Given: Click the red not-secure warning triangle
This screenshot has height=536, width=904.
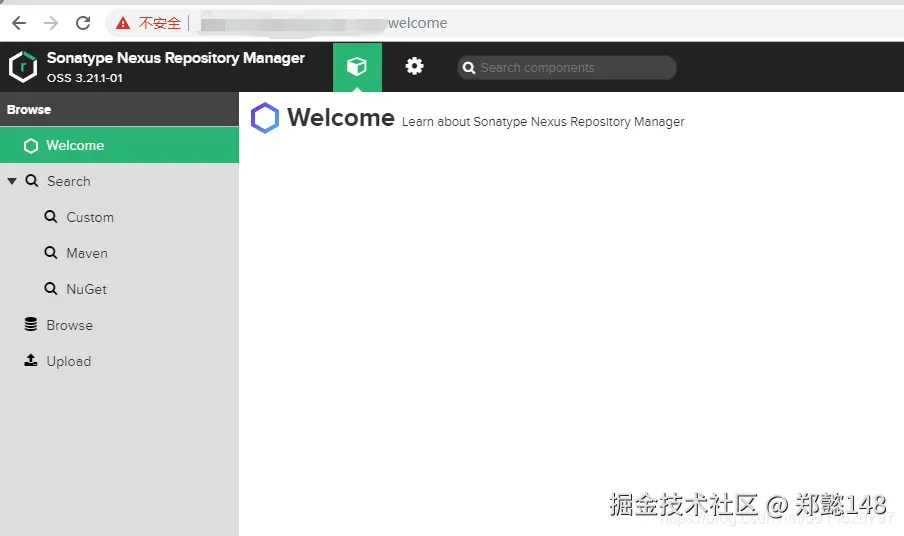Looking at the screenshot, I should coord(123,23).
